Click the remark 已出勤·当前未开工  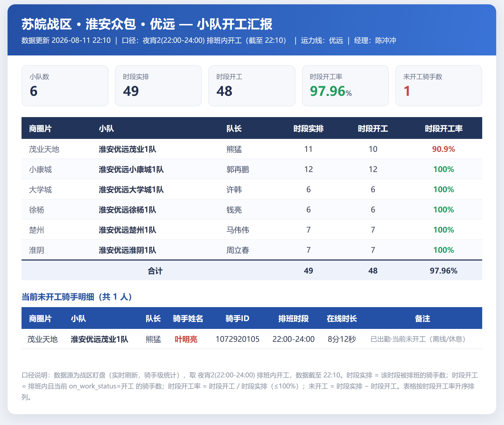pos(418,339)
